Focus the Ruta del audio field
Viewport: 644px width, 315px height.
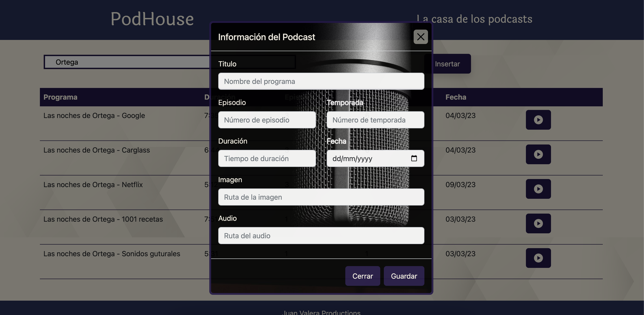point(321,236)
